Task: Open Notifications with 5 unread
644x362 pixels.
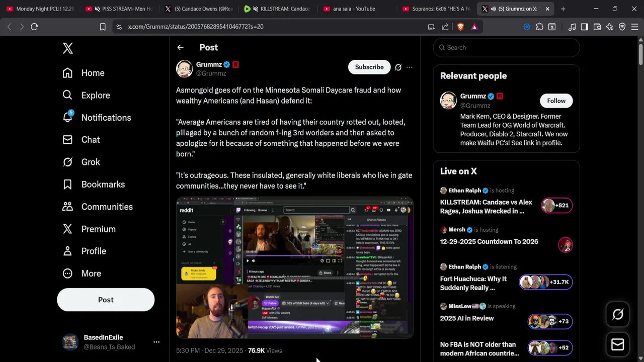Action: tap(97, 117)
